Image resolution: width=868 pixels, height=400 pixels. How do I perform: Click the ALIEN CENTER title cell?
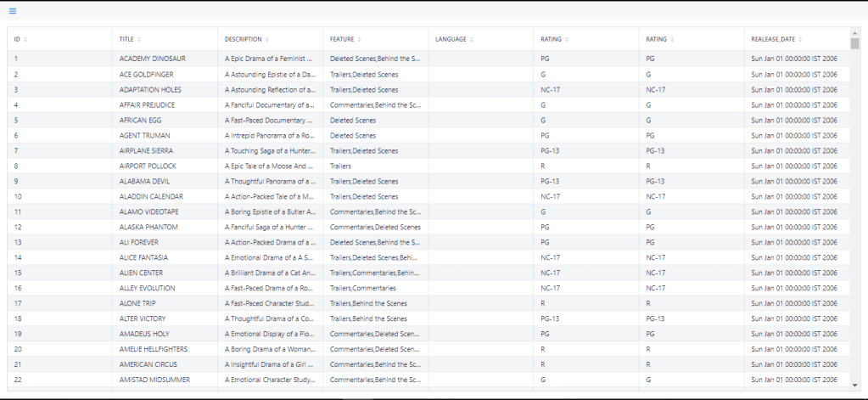[142, 273]
